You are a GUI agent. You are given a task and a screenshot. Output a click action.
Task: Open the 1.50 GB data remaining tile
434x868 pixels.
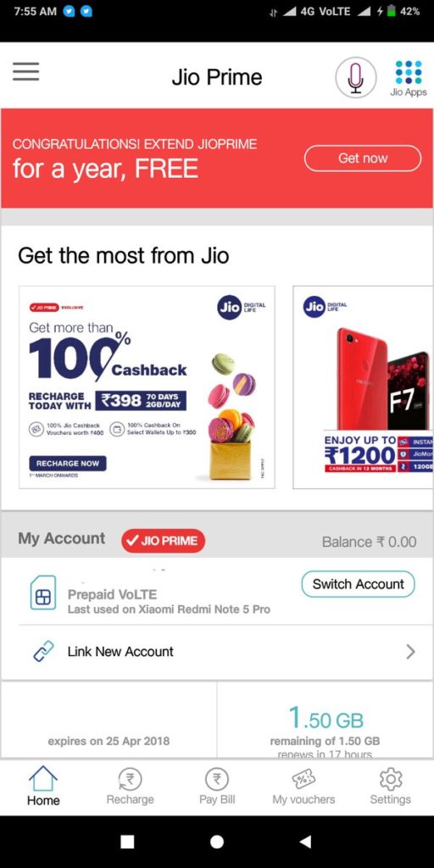pyautogui.click(x=325, y=720)
